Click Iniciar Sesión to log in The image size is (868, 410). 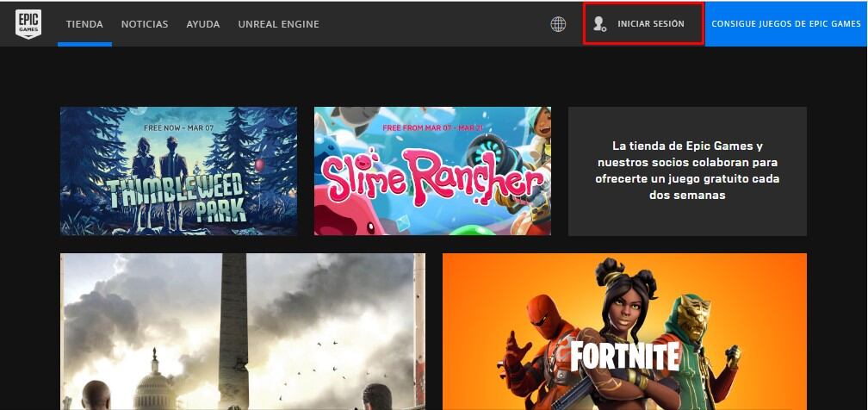(x=651, y=24)
